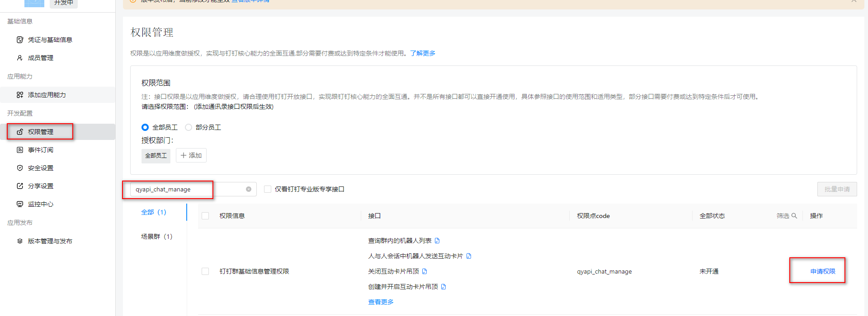Clear the permission search field
The width and height of the screenshot is (868, 316).
249,189
